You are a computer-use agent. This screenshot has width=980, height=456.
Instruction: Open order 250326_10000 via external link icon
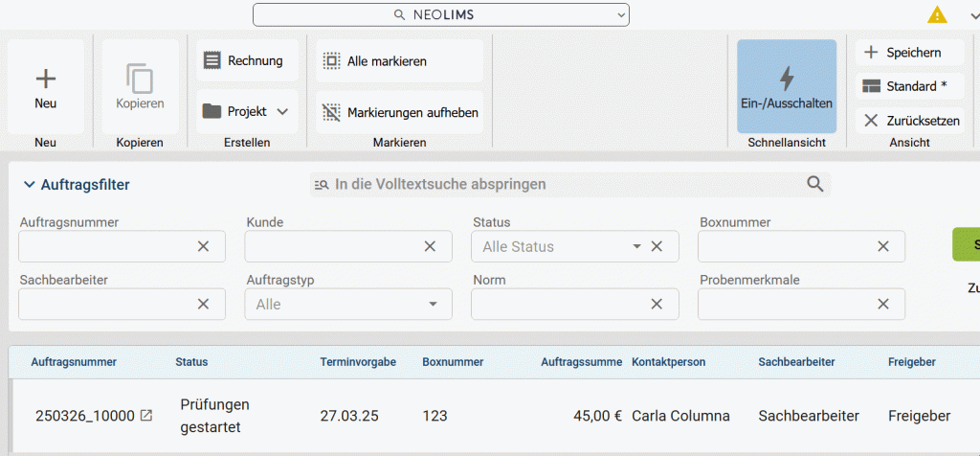coord(146,416)
